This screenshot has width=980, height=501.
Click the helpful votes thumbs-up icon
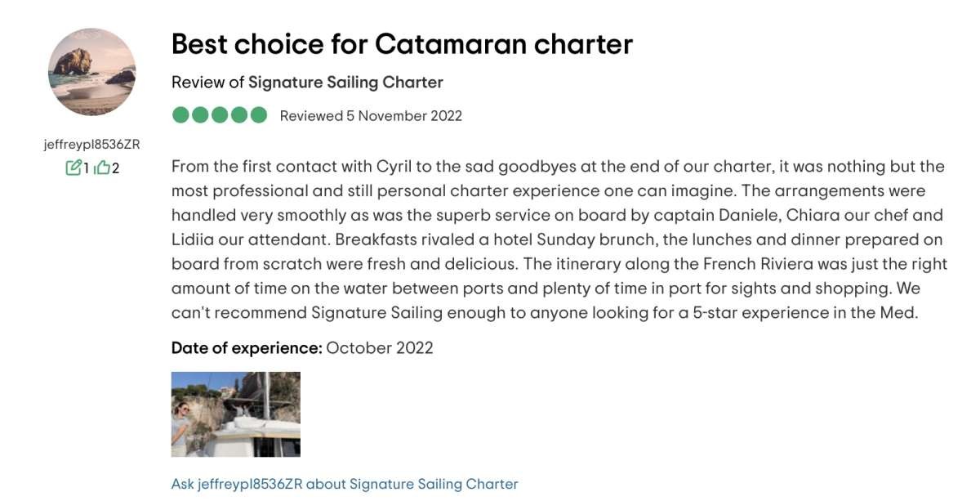point(102,168)
